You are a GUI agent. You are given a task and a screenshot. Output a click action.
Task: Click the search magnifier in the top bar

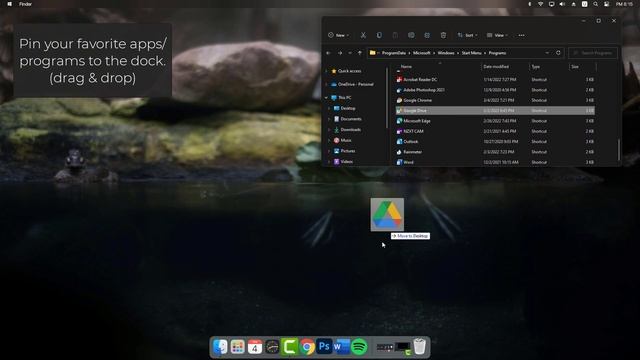[596, 4]
